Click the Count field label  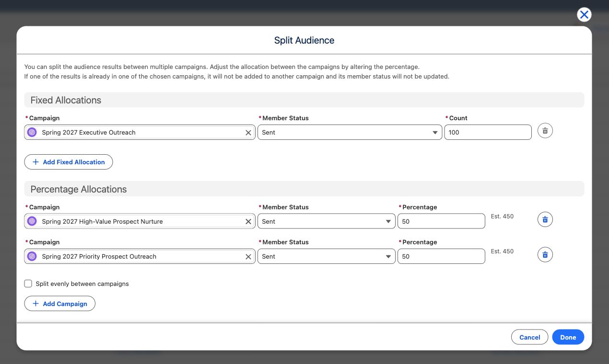(458, 118)
